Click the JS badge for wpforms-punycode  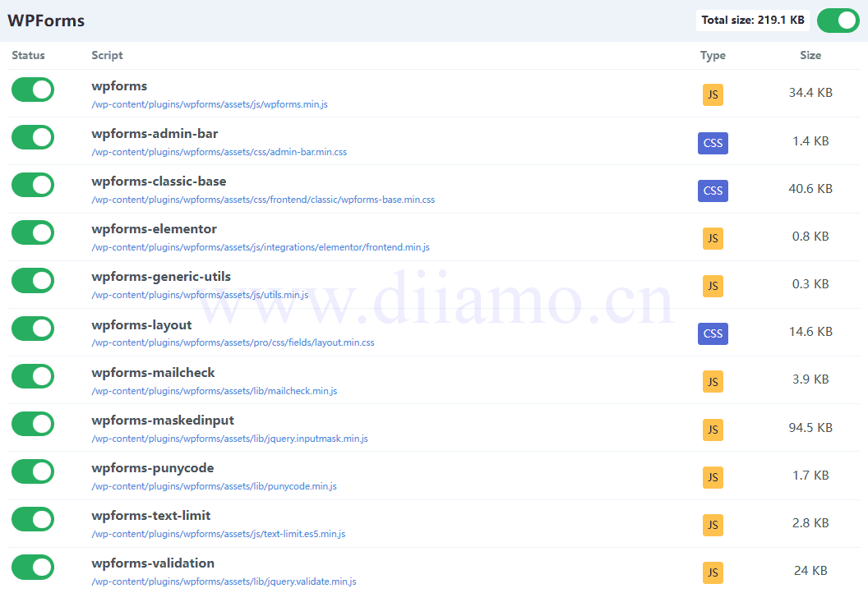click(x=713, y=476)
